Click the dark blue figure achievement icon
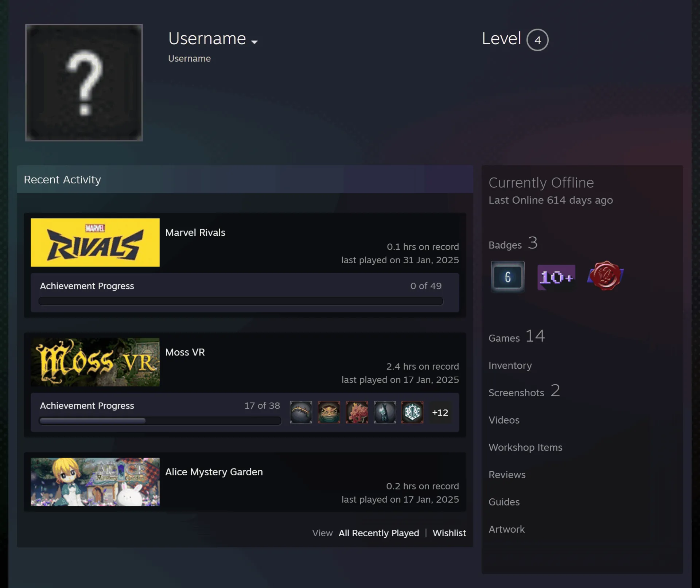Image resolution: width=700 pixels, height=588 pixels. (x=385, y=412)
